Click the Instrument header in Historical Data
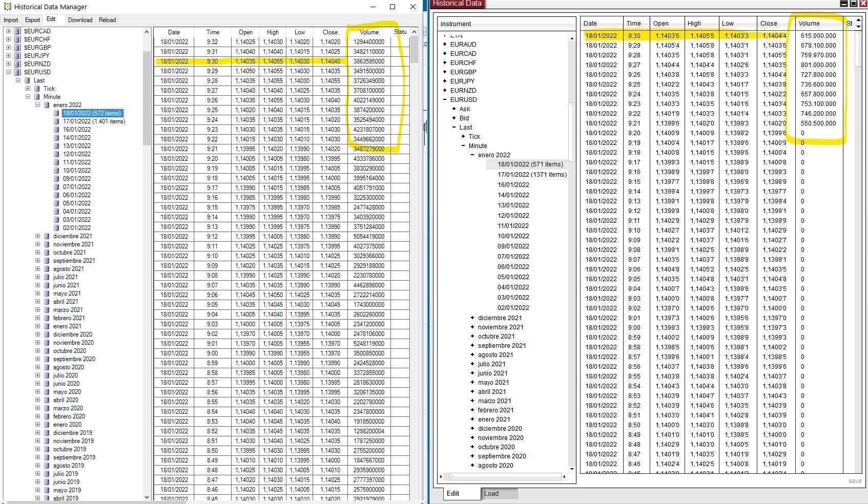 [506, 24]
